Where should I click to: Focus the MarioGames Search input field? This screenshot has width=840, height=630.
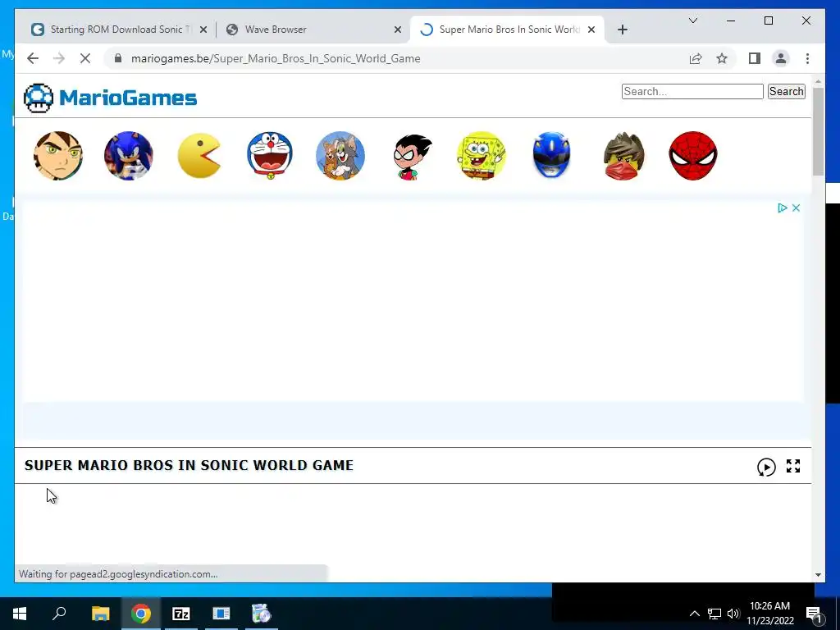[x=692, y=92]
